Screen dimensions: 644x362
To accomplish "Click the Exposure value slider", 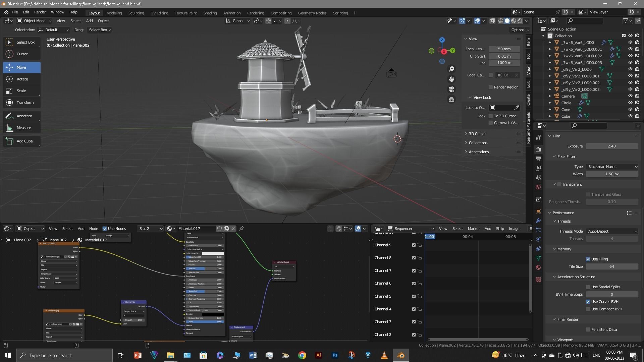I will coord(612,146).
